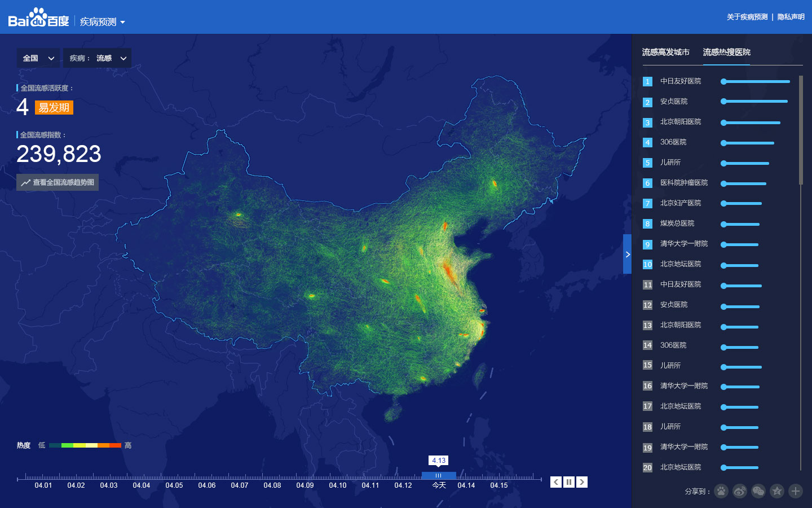Open the 疾病: 流感 disease dropdown
Image resolution: width=812 pixels, height=508 pixels.
pyautogui.click(x=98, y=58)
